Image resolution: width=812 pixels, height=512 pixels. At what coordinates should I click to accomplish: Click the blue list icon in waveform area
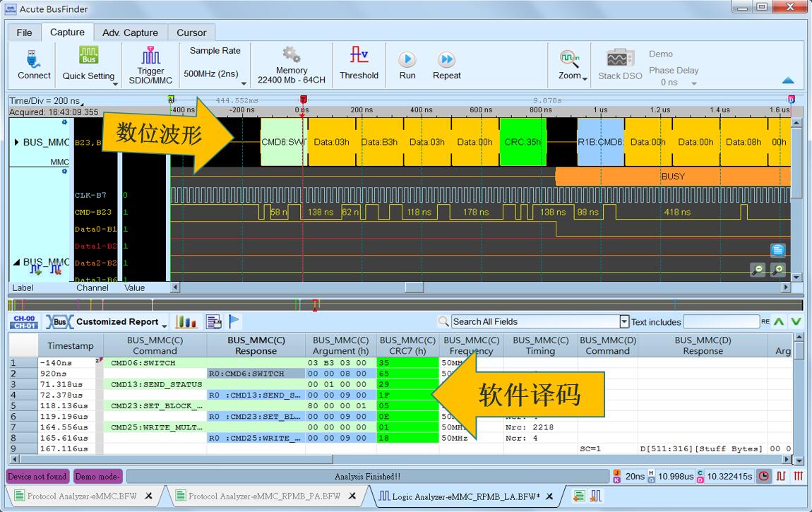pos(778,250)
